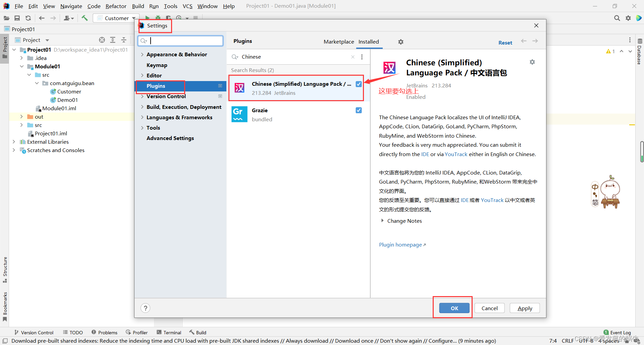Open user account dropdown icon in toolbar

click(68, 18)
